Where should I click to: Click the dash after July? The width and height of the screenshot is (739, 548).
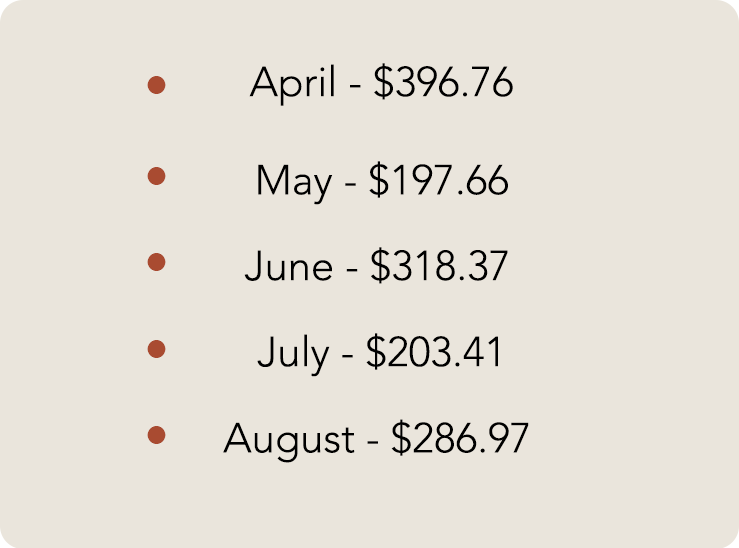click(347, 357)
